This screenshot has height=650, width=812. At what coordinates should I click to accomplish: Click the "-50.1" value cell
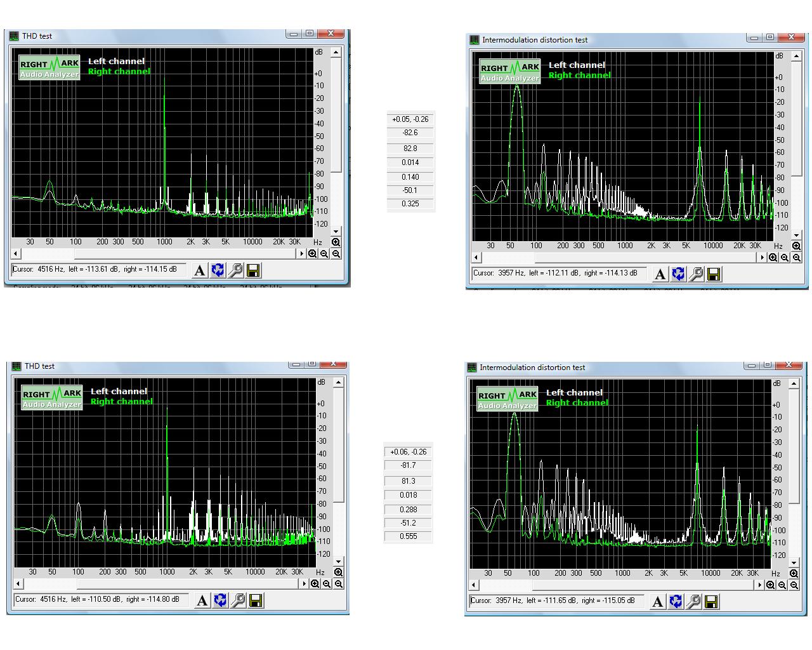410,190
